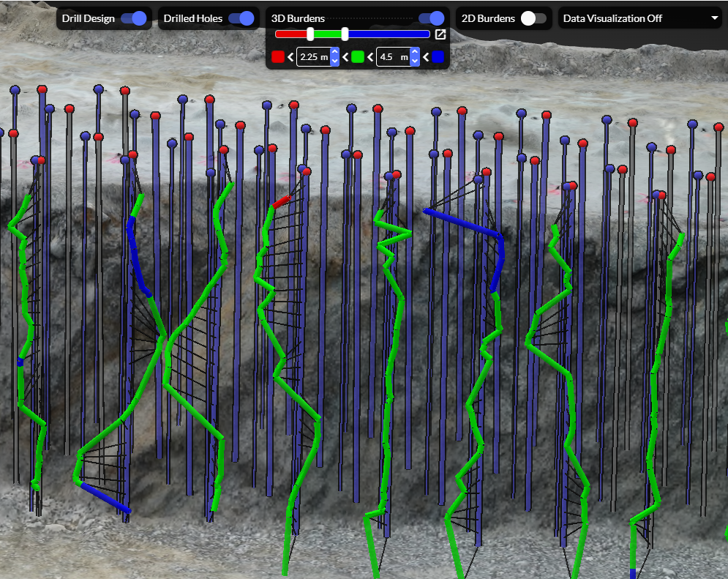Screen dimensions: 728x579
Task: Click the red burden color swatch
Action: (x=277, y=57)
